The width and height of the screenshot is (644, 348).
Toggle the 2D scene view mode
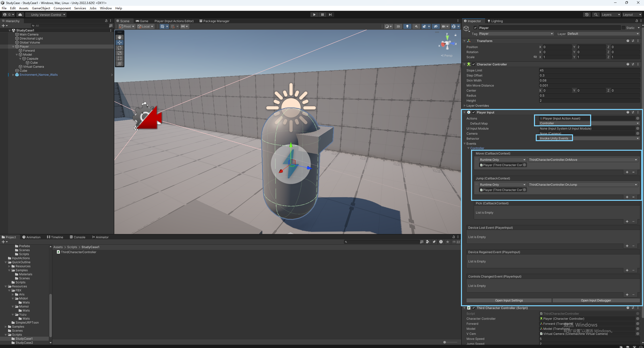398,26
